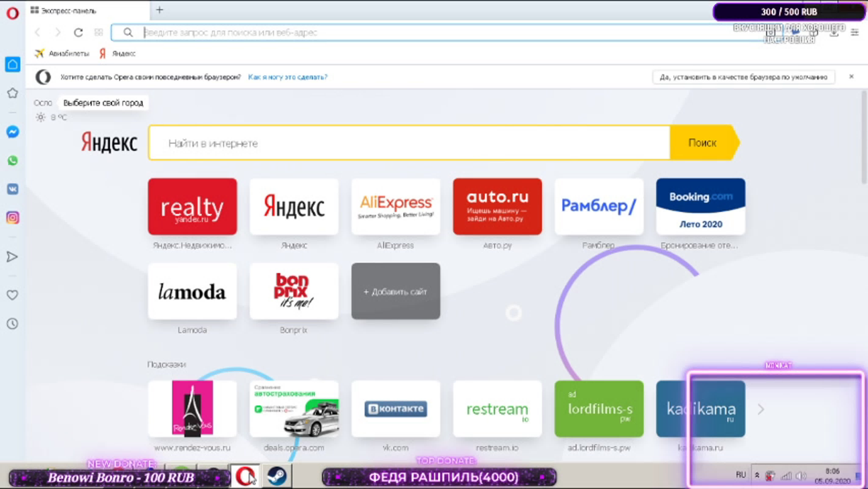868x489 pixels.
Task: Click the 'Как я могу это сделать?' link
Action: coord(288,77)
